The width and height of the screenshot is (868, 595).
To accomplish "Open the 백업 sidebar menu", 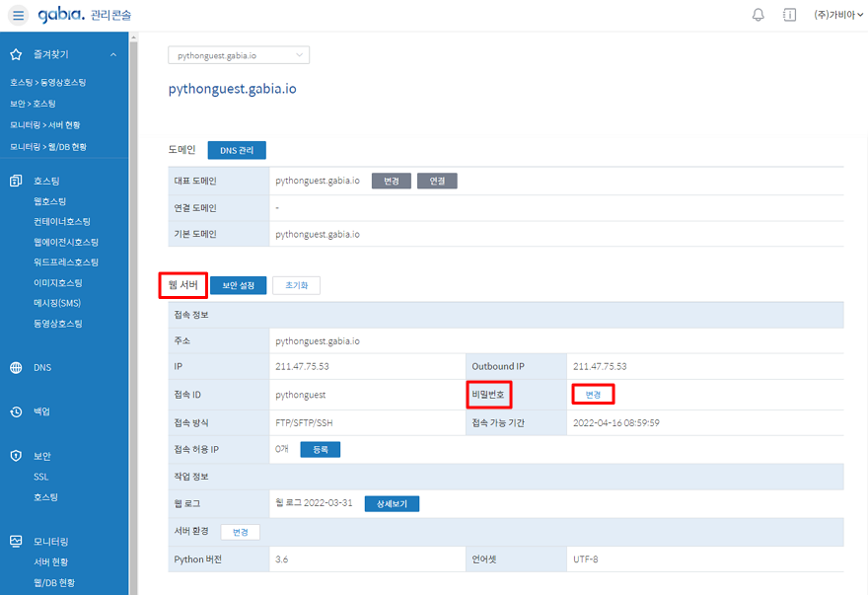I will pyautogui.click(x=42, y=411).
